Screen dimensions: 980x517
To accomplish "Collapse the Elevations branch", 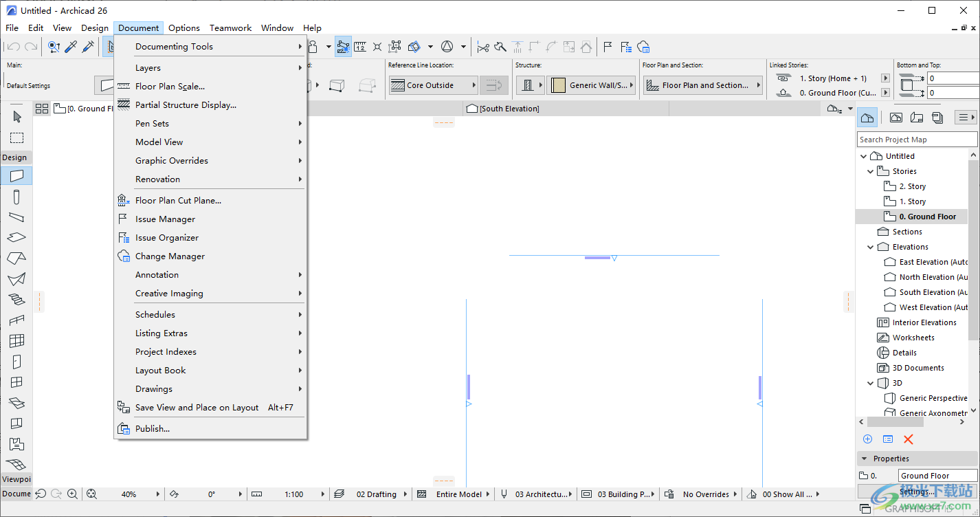I will [870, 246].
